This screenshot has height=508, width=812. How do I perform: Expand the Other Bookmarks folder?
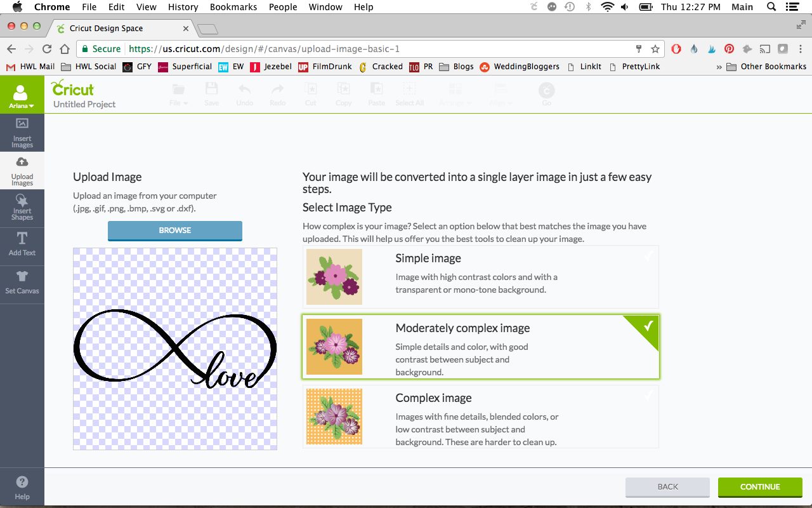766,66
